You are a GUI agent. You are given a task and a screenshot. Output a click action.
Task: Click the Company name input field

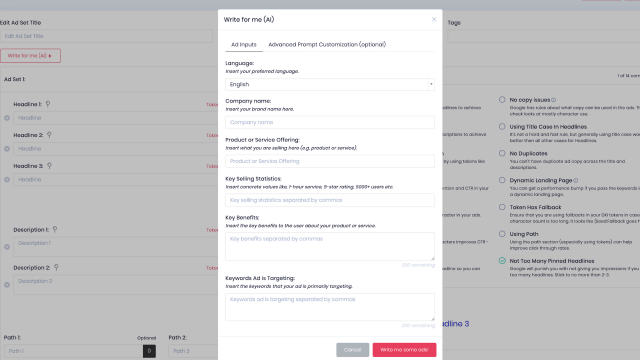coord(330,122)
